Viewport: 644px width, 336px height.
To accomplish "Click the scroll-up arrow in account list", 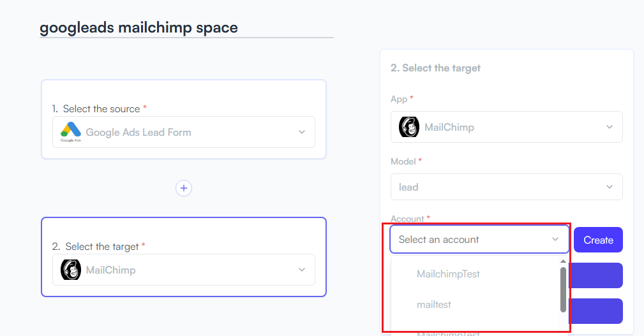I will (x=563, y=261).
